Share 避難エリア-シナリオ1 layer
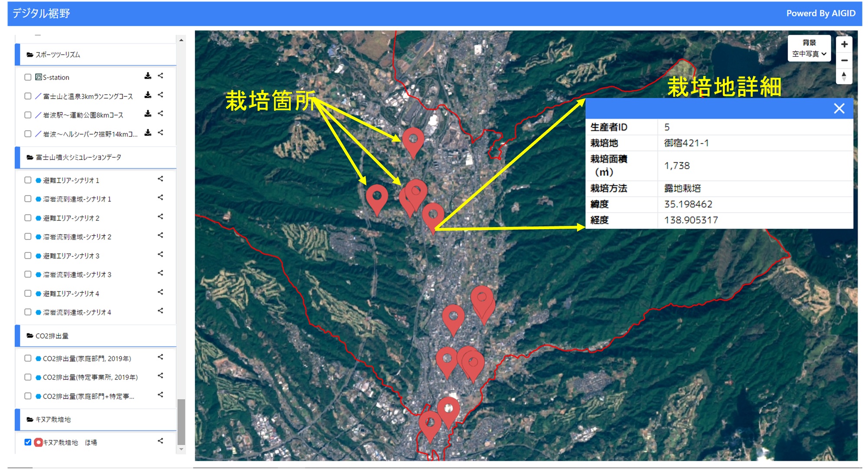Viewport: 868px width, 470px height. coord(161,179)
